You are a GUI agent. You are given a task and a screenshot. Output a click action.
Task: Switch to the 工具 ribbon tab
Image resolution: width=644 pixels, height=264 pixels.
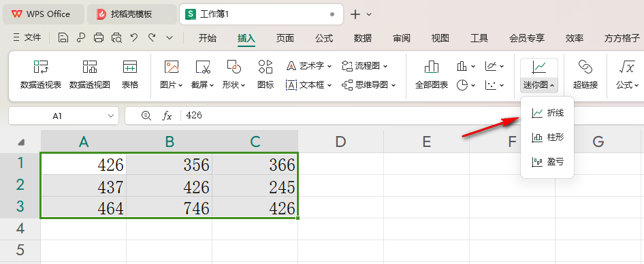click(479, 39)
